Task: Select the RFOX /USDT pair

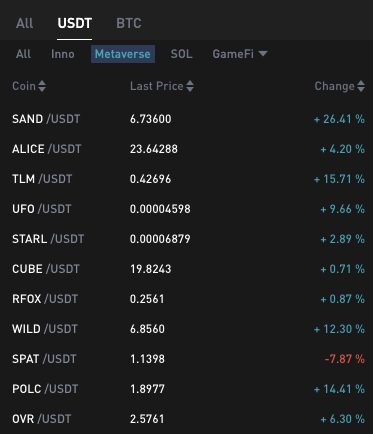Action: (x=45, y=299)
